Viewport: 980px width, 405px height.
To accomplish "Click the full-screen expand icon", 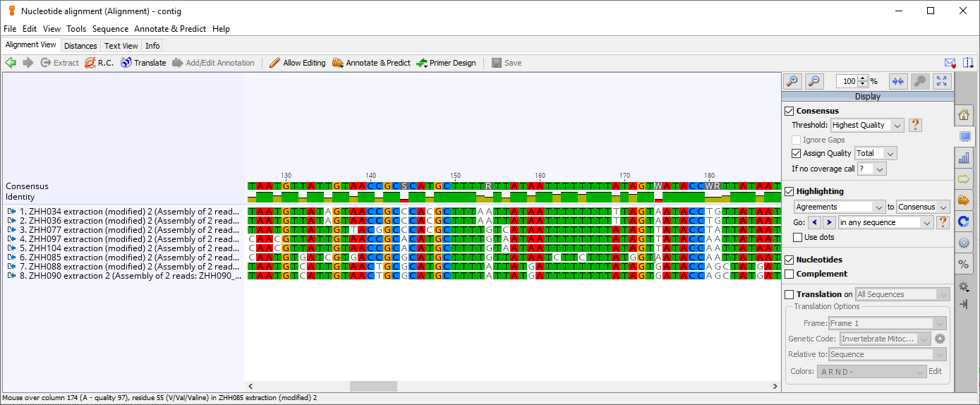I will (x=942, y=81).
